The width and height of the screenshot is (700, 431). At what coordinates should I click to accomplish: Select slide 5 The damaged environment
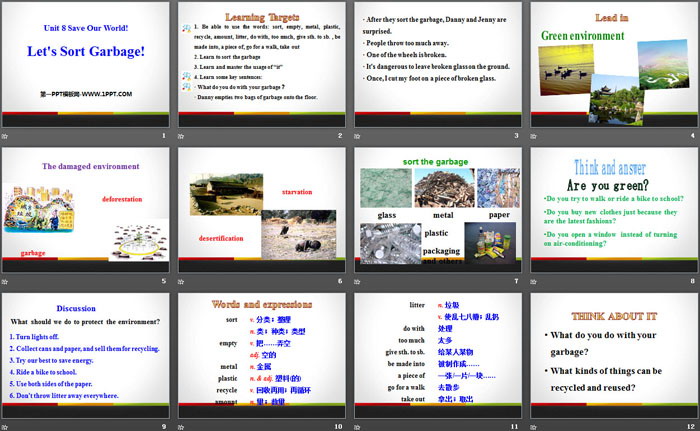point(86,210)
